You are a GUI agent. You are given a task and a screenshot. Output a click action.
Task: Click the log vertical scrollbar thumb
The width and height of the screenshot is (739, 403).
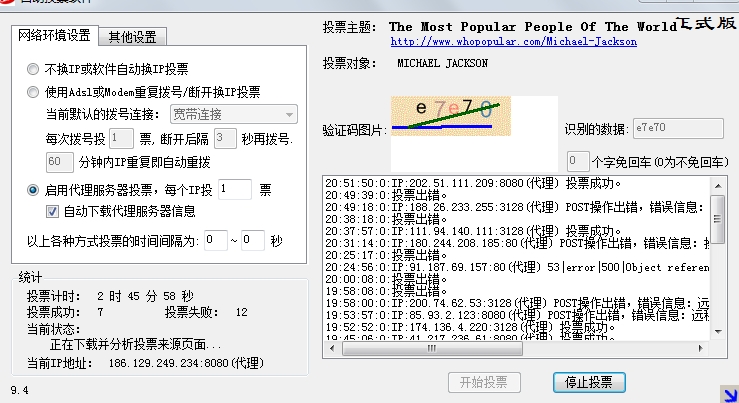tap(718, 219)
